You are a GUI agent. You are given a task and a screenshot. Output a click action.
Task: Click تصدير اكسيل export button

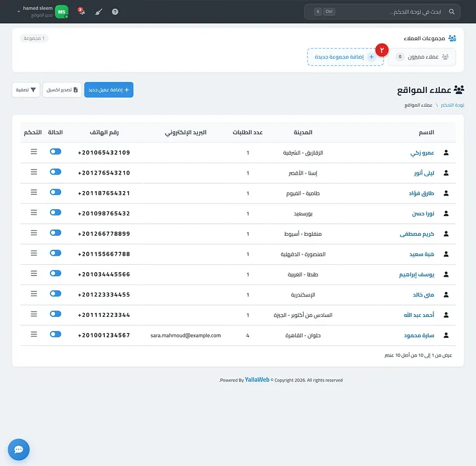[62, 90]
